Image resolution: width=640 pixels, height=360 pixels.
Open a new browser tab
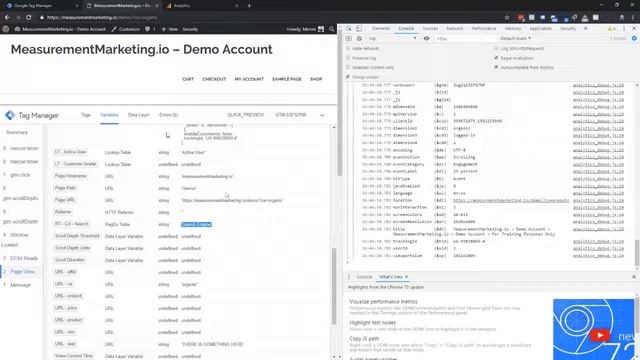click(x=249, y=6)
